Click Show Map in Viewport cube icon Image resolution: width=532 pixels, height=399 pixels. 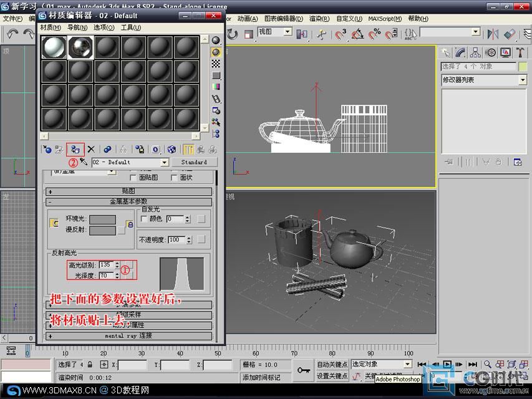coord(172,149)
